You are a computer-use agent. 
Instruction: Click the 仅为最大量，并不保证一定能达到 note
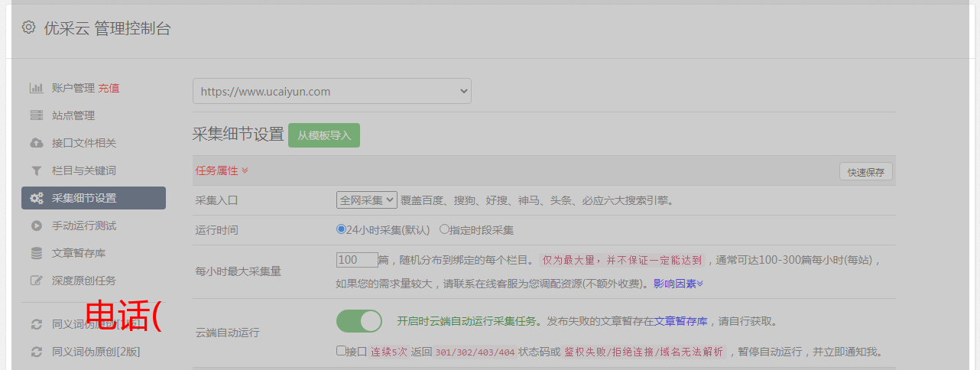point(621,260)
